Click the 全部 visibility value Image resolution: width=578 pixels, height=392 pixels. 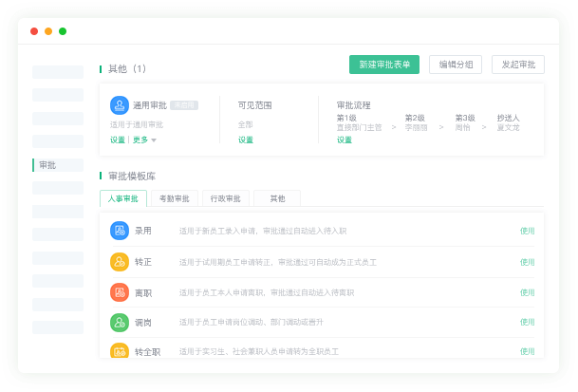(246, 124)
